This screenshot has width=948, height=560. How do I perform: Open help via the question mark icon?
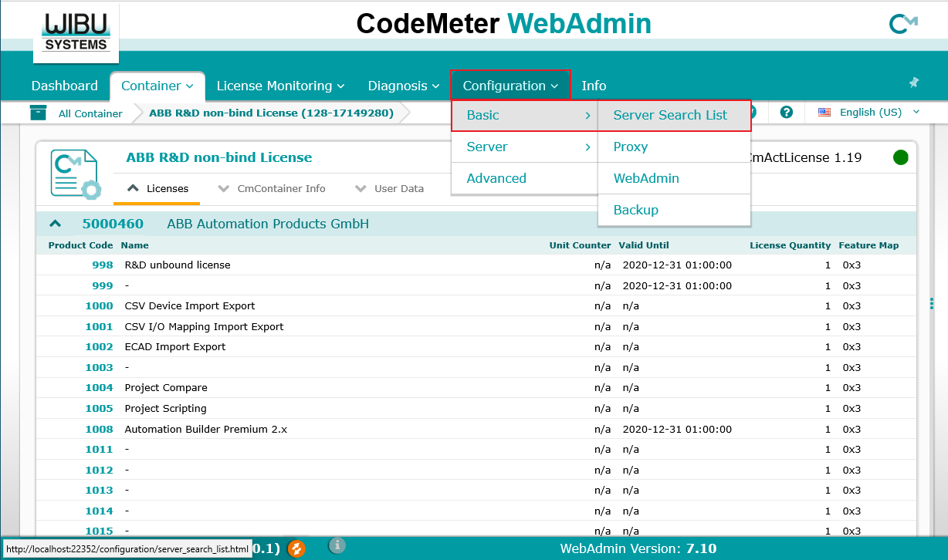point(787,112)
